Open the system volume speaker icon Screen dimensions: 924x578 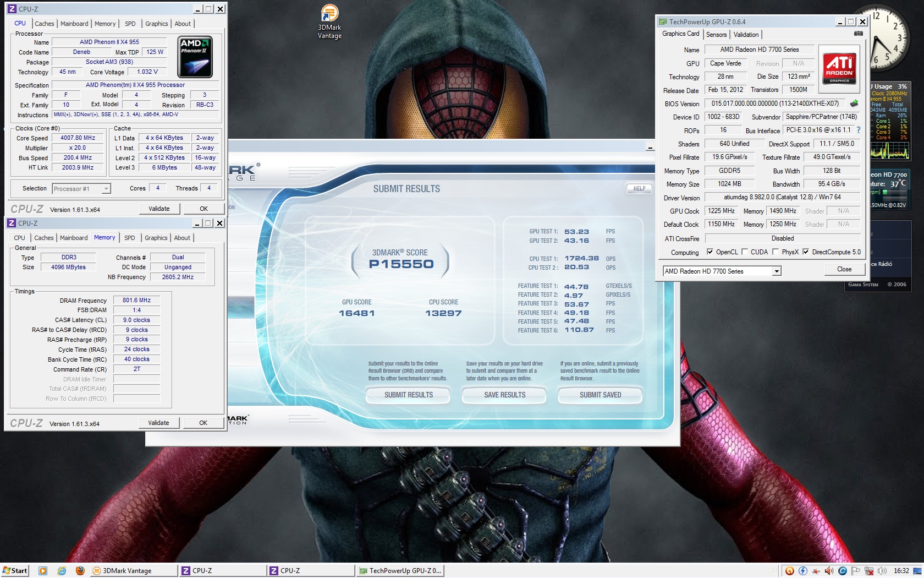pyautogui.click(x=882, y=571)
